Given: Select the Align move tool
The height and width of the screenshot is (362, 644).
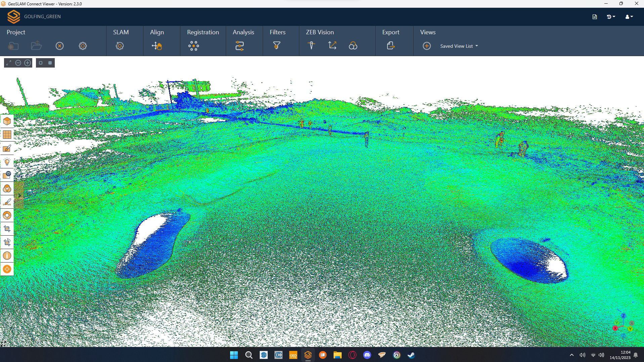Looking at the screenshot, I should click(x=157, y=46).
